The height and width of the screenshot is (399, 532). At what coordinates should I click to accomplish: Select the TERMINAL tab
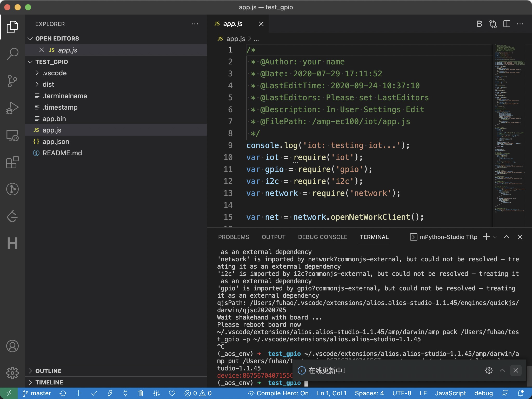click(x=374, y=237)
